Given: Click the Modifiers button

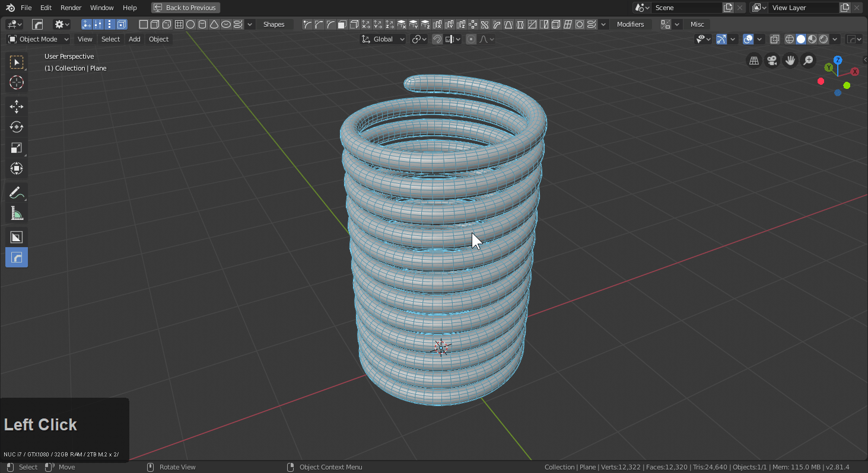Looking at the screenshot, I should point(630,24).
